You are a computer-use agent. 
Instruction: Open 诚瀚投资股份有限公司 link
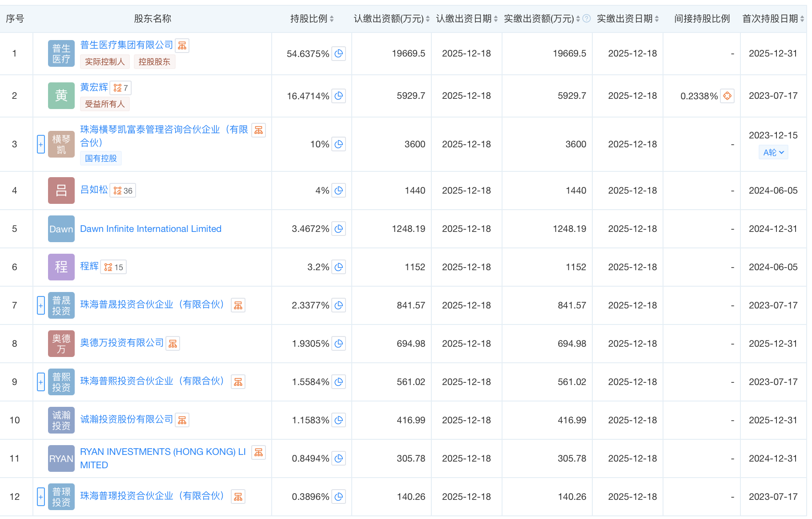pyautogui.click(x=127, y=419)
